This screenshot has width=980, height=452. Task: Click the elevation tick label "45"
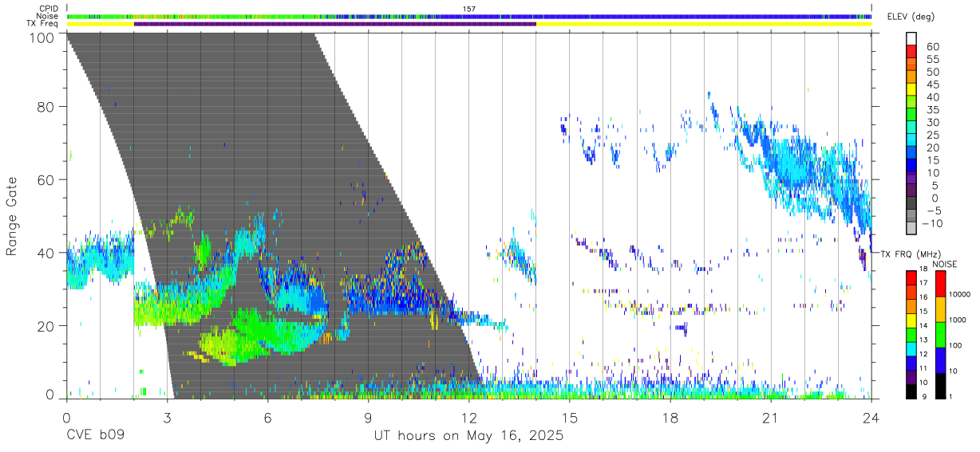(x=932, y=85)
